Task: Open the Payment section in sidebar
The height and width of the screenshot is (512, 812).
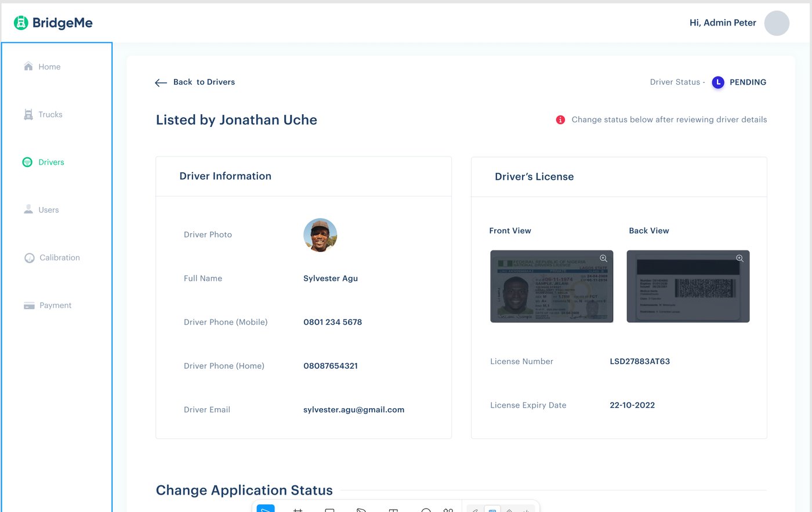Action: coord(48,305)
